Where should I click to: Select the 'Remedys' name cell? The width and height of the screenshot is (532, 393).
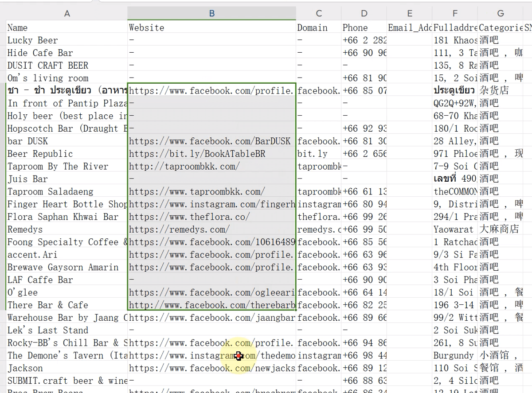[67, 230]
